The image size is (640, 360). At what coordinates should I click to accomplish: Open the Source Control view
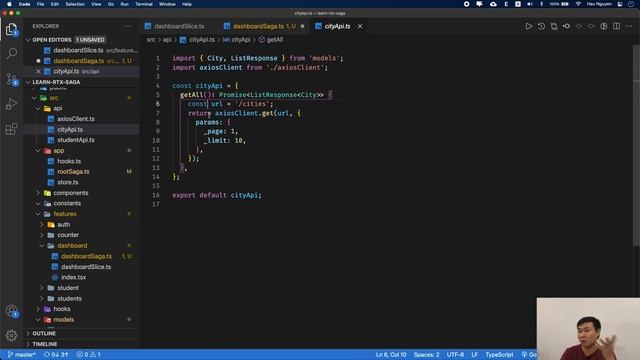click(x=11, y=79)
